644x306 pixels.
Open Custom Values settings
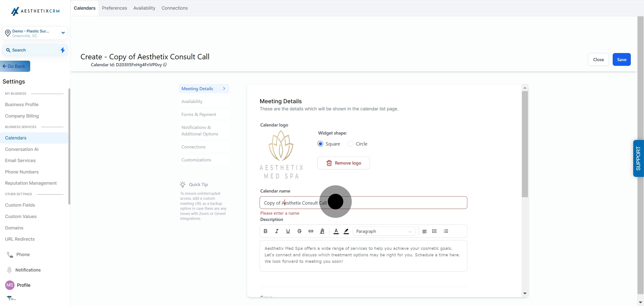click(21, 216)
